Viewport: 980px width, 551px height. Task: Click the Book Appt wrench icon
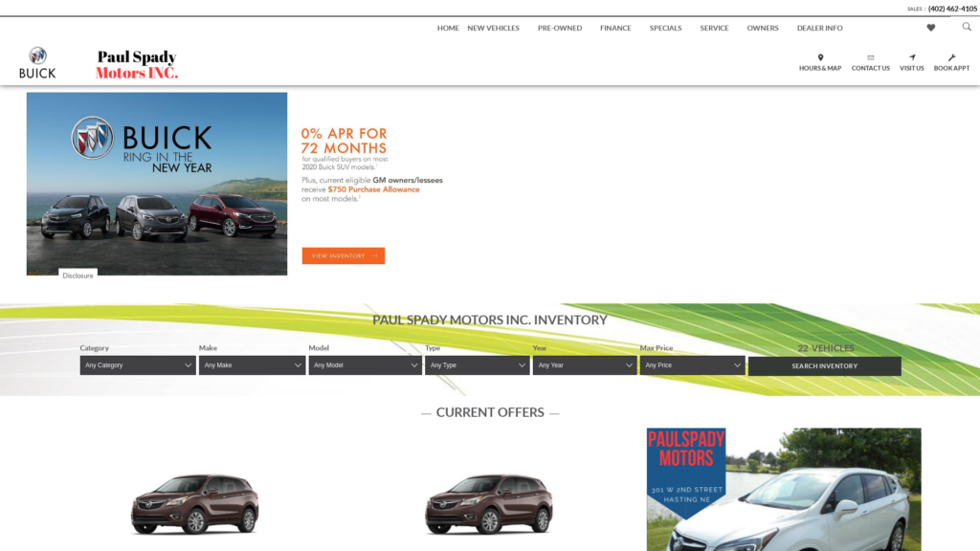(951, 57)
